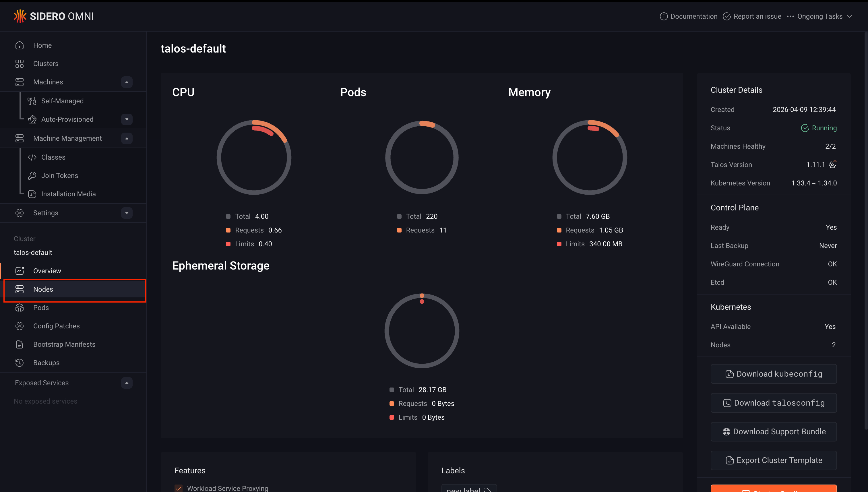Toggle the Workload Service Proxying checkbox
868x492 pixels.
click(179, 488)
